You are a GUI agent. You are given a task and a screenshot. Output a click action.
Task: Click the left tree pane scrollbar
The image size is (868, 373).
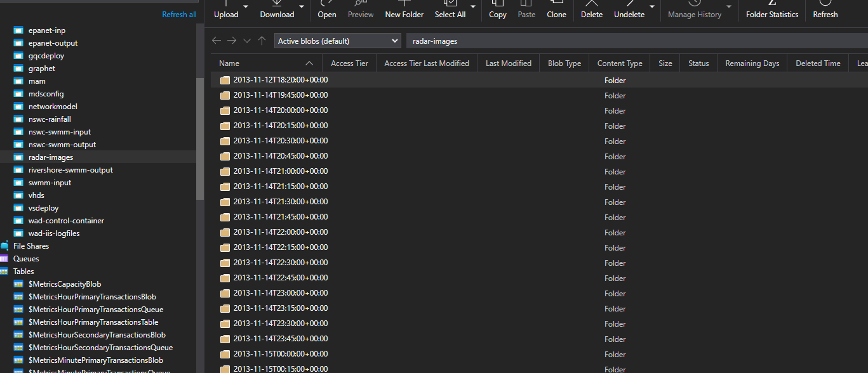(x=201, y=140)
